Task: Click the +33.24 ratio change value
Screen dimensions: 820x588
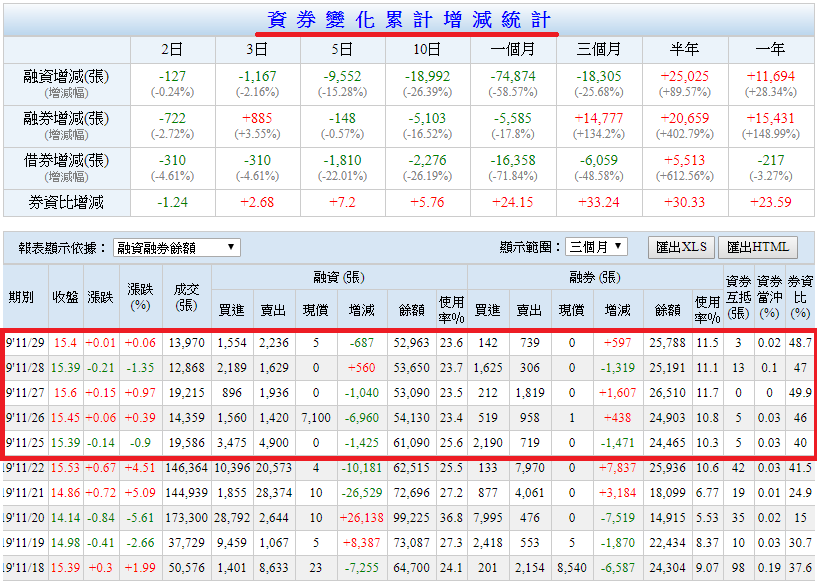Action: pos(599,202)
